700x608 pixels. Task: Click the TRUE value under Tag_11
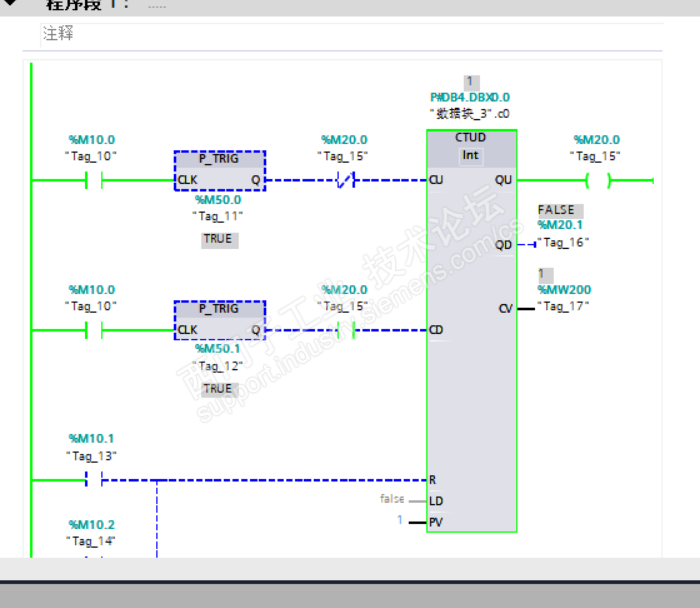pos(219,239)
